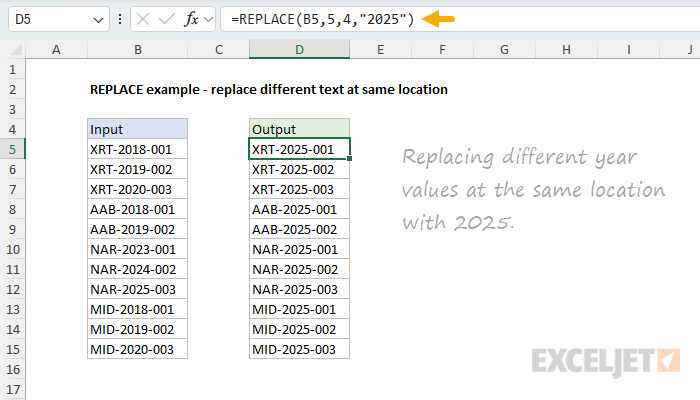The width and height of the screenshot is (700, 400).
Task: Click the three-dot handle beside Name Box
Action: 120,19
